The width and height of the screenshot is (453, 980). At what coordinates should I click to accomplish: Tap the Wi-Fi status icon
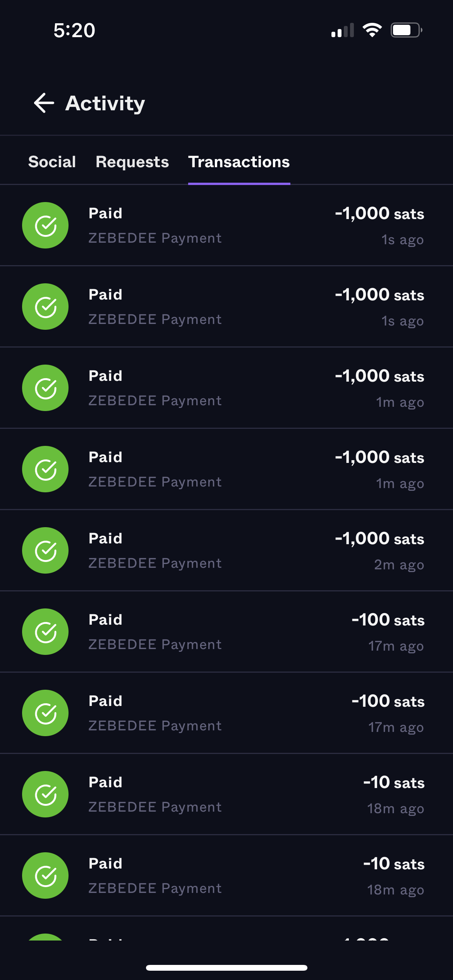coord(372,30)
